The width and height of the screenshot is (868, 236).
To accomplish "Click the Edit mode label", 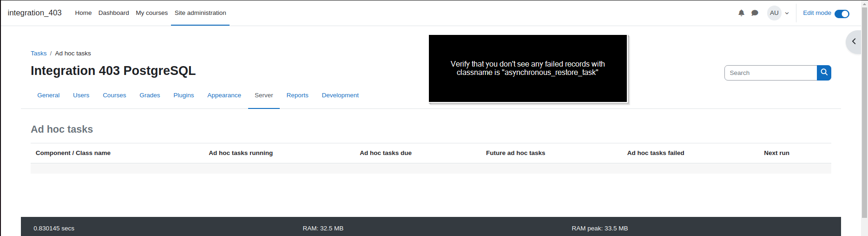I will [817, 13].
